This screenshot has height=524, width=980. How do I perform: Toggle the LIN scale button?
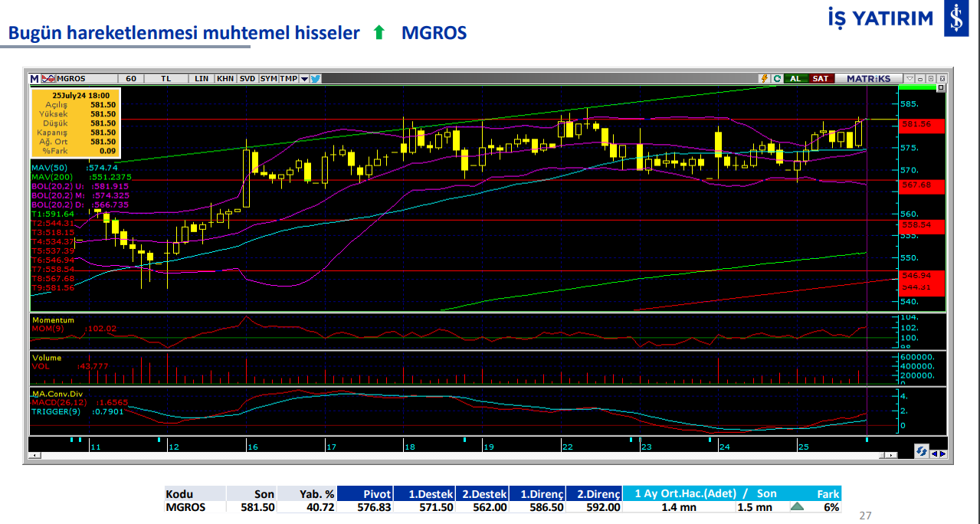[x=202, y=78]
